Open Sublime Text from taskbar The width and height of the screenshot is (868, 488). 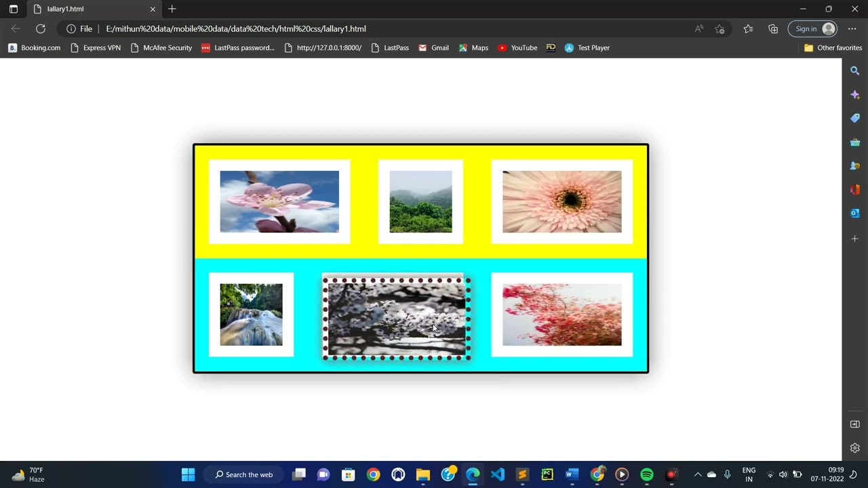(522, 474)
